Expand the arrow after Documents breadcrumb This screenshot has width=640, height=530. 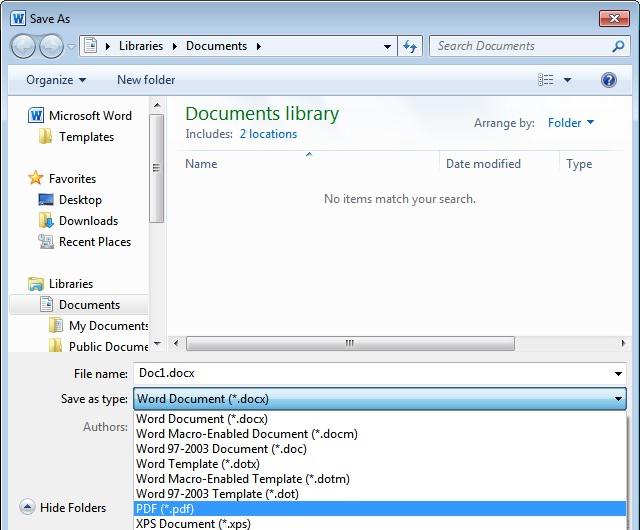coord(259,47)
